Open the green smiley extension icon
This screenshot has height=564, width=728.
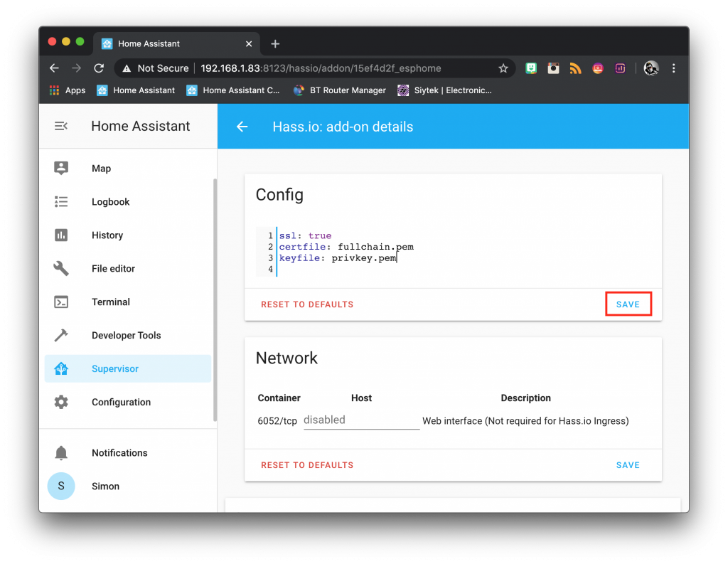531,68
